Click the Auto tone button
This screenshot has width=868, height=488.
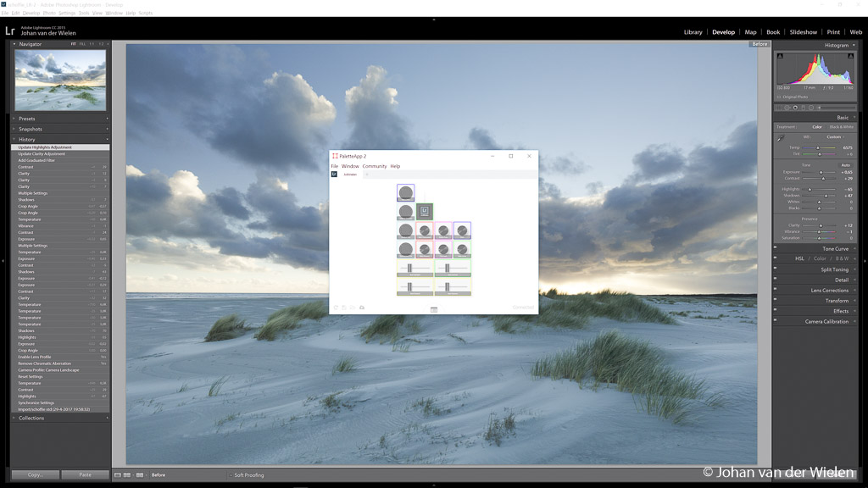pos(846,165)
